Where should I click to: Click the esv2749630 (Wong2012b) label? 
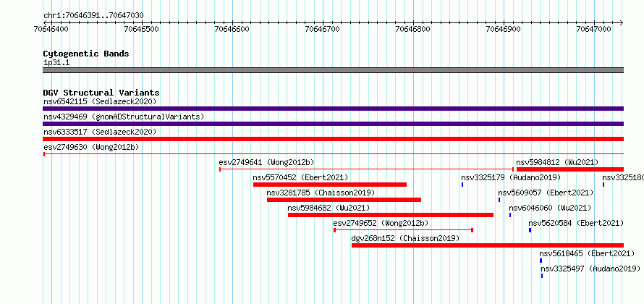click(93, 147)
